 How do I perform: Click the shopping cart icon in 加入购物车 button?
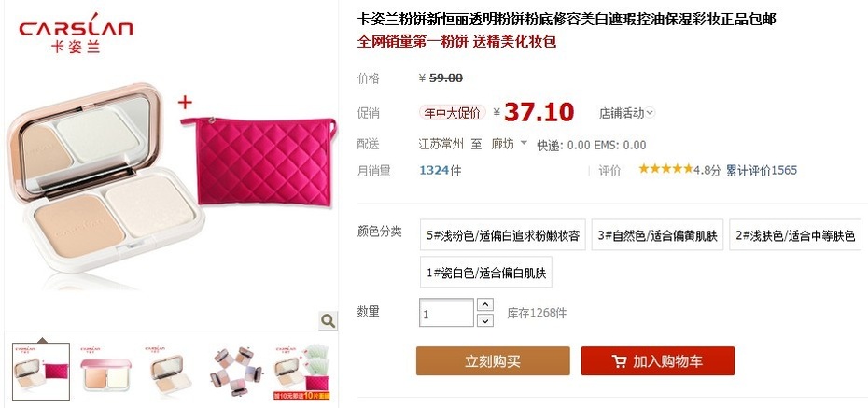pyautogui.click(x=619, y=361)
